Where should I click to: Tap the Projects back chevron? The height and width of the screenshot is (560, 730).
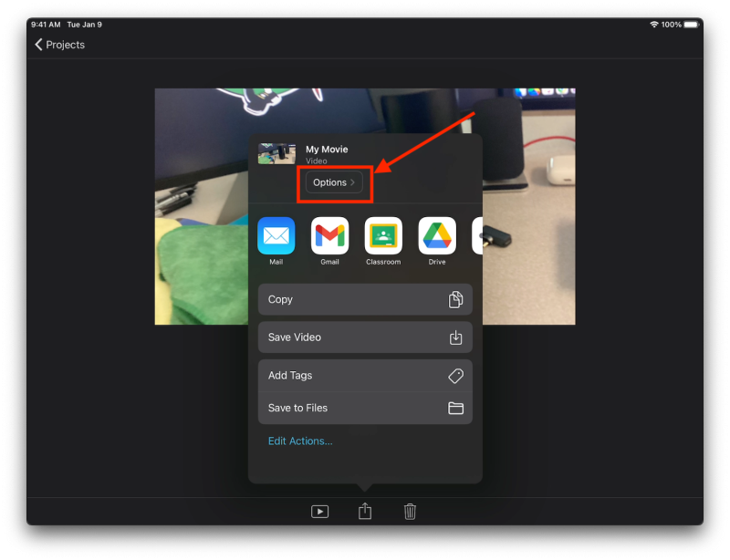[x=38, y=44]
